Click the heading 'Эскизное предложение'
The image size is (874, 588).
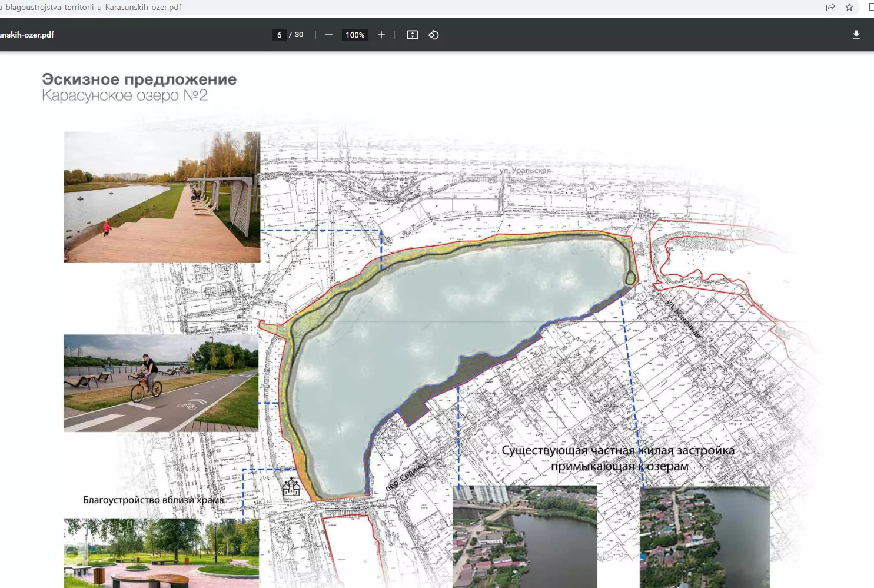pos(139,79)
